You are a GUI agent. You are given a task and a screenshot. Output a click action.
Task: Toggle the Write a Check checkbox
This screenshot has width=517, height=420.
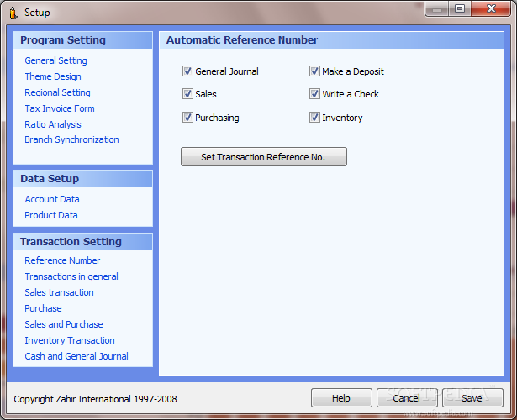coord(314,94)
